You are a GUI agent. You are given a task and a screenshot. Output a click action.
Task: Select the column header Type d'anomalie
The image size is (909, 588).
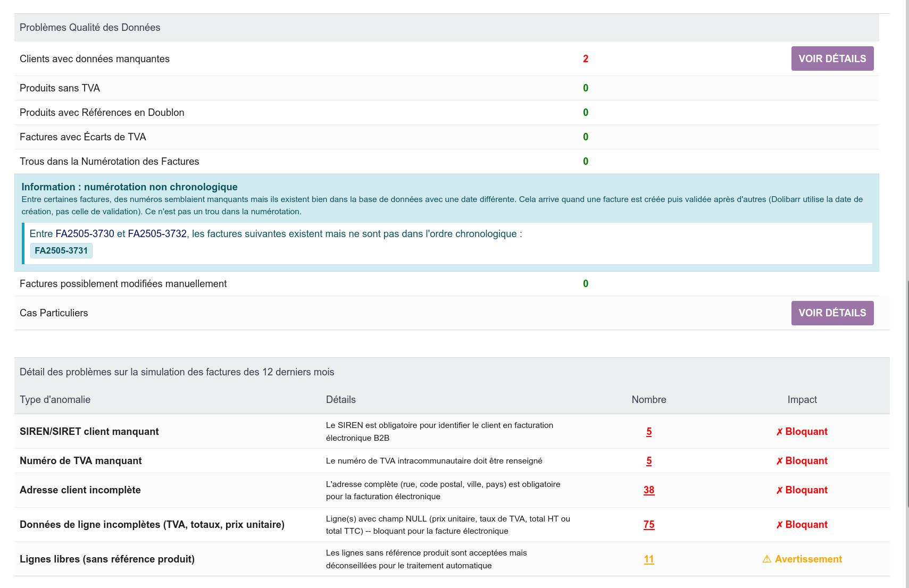point(55,400)
